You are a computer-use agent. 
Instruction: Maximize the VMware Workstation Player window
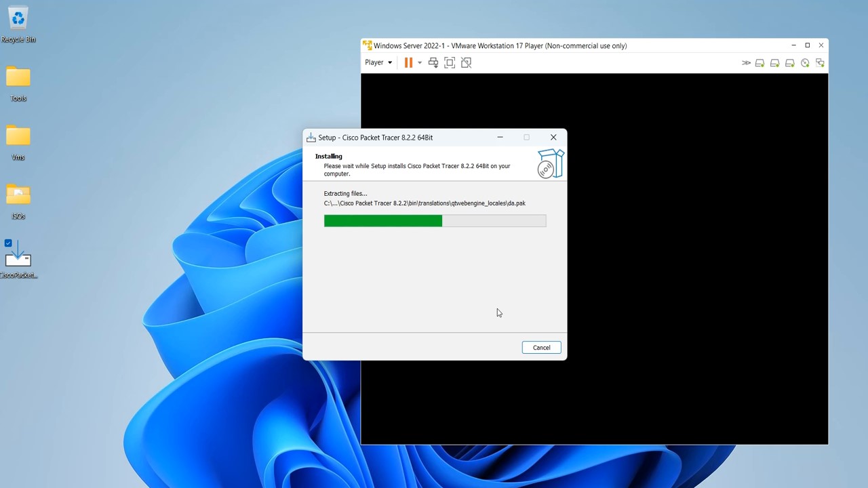pyautogui.click(x=807, y=45)
